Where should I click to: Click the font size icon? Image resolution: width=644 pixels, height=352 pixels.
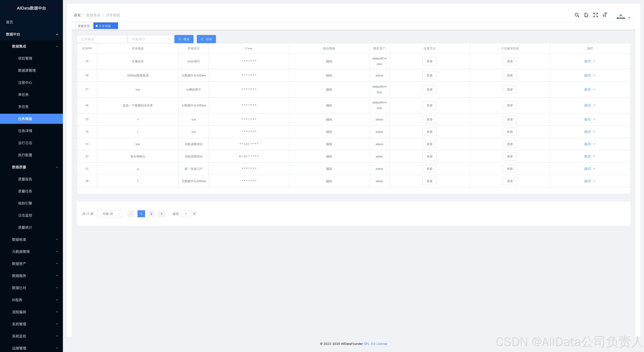point(605,15)
